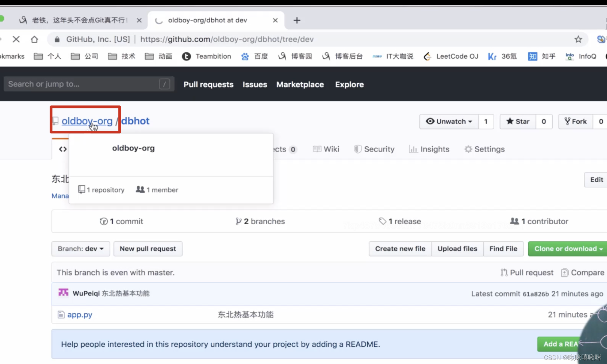Click 1 repository in the hover card
Image resolution: width=607 pixels, height=364 pixels.
[x=101, y=190]
